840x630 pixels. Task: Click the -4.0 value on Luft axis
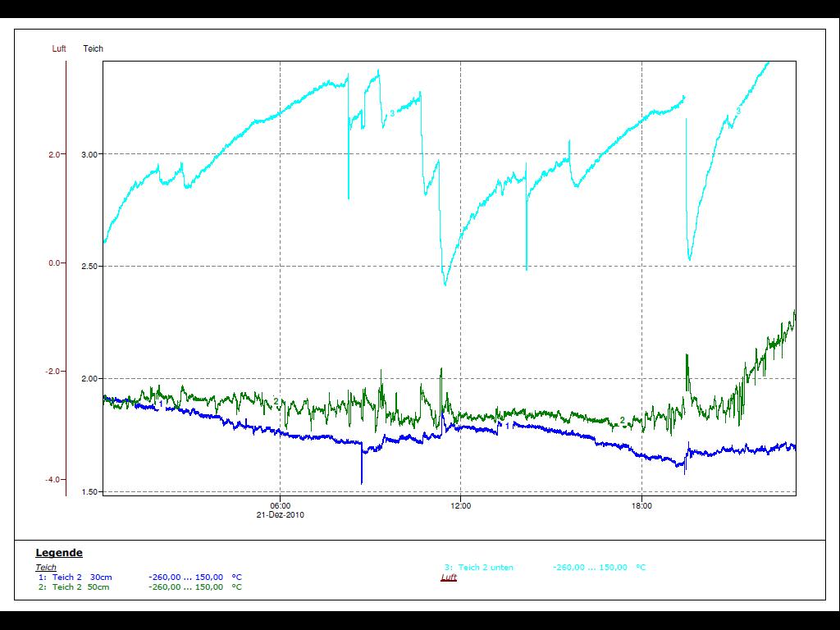(x=52, y=480)
